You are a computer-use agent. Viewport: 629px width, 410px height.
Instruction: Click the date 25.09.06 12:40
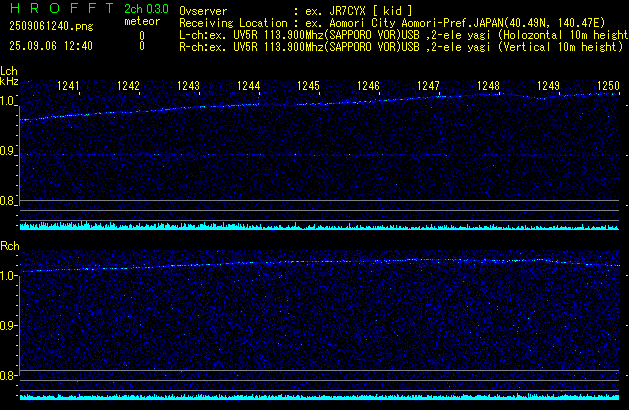(x=51, y=46)
